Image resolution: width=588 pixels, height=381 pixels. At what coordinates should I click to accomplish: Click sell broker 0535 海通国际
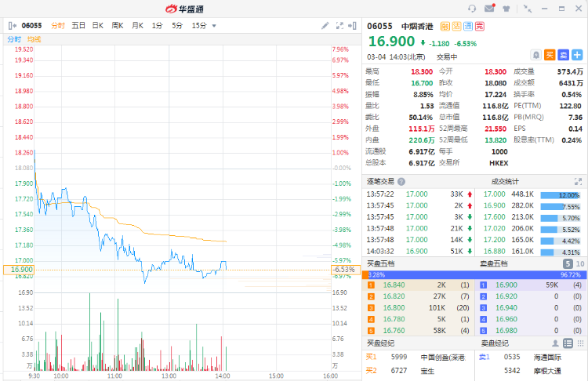(532, 357)
